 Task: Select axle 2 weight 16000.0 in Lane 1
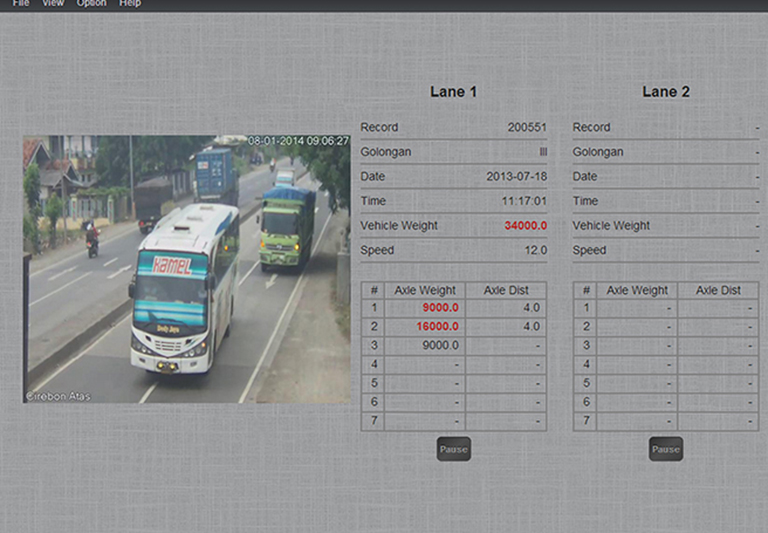438,327
